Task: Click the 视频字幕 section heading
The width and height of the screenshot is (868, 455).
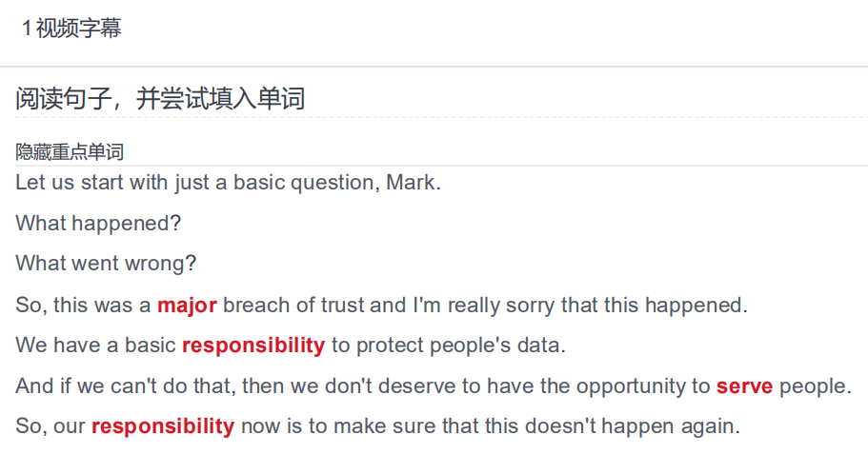Action: coord(78,29)
